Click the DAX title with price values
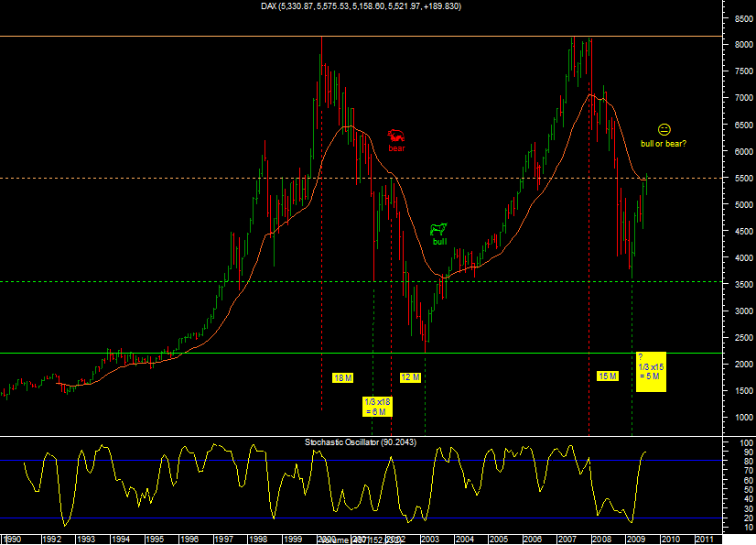Screen dimensions: 756x545 pos(362,6)
